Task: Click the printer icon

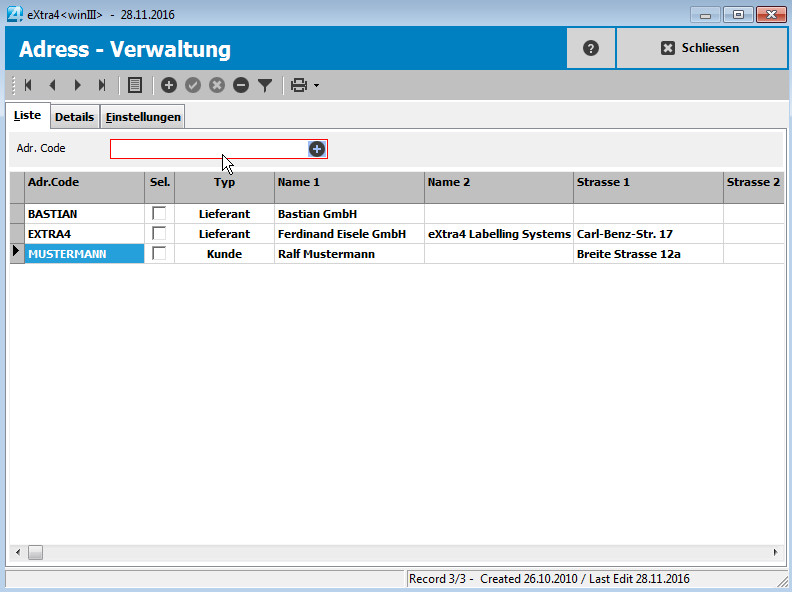Action: pyautogui.click(x=298, y=86)
